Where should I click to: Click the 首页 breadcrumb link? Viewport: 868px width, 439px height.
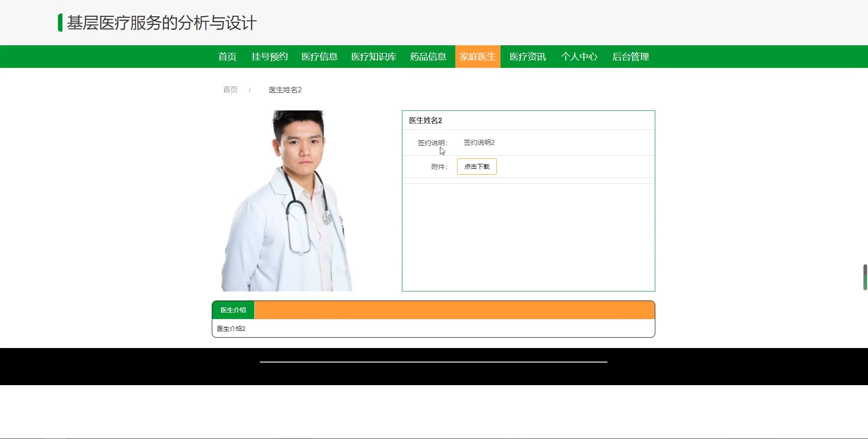pyautogui.click(x=230, y=90)
